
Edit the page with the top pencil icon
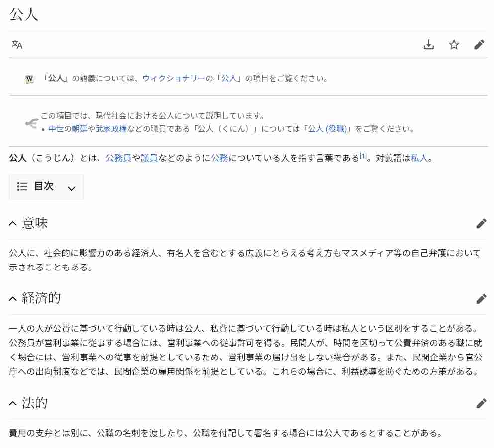(x=479, y=45)
